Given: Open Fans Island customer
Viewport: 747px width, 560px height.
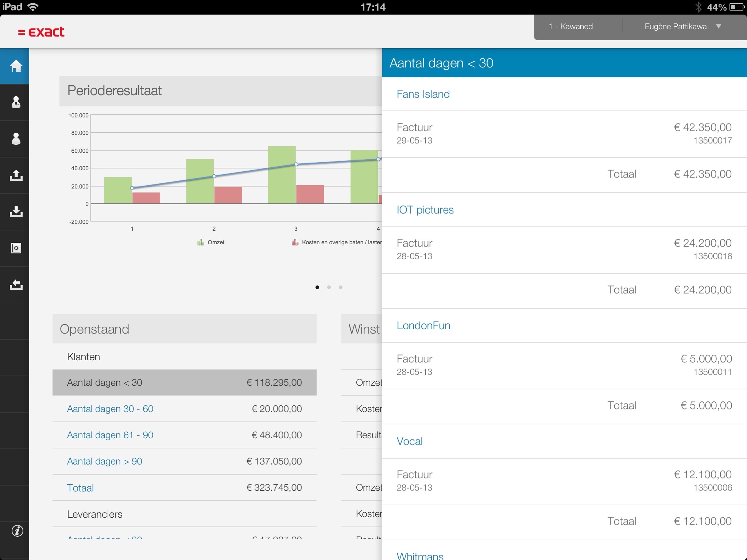Looking at the screenshot, I should point(423,94).
